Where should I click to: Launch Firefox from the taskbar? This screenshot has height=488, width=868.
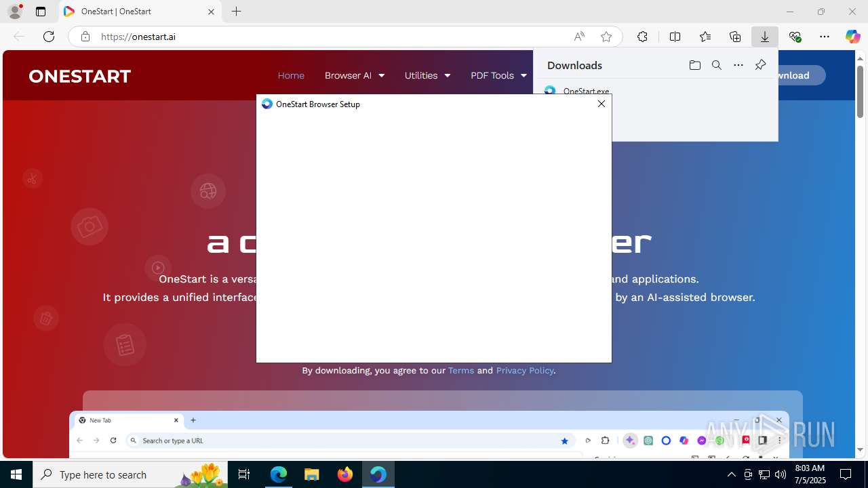pos(345,474)
